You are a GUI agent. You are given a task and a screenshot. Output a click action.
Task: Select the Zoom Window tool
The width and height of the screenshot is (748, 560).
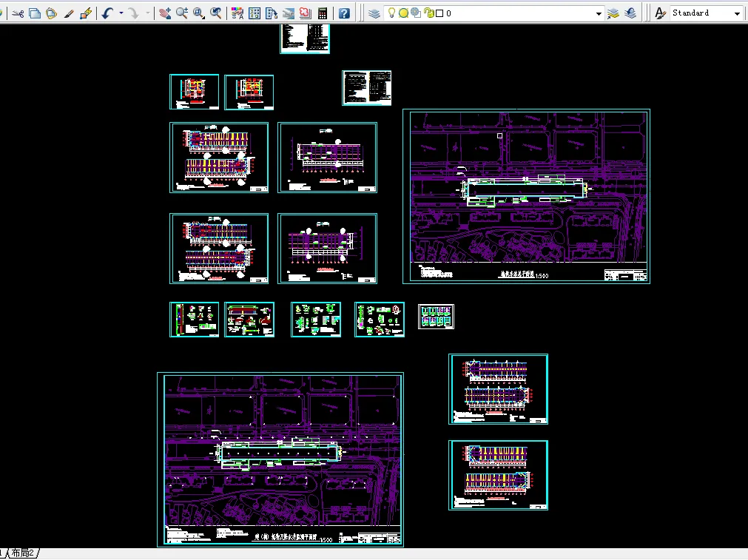[199, 13]
